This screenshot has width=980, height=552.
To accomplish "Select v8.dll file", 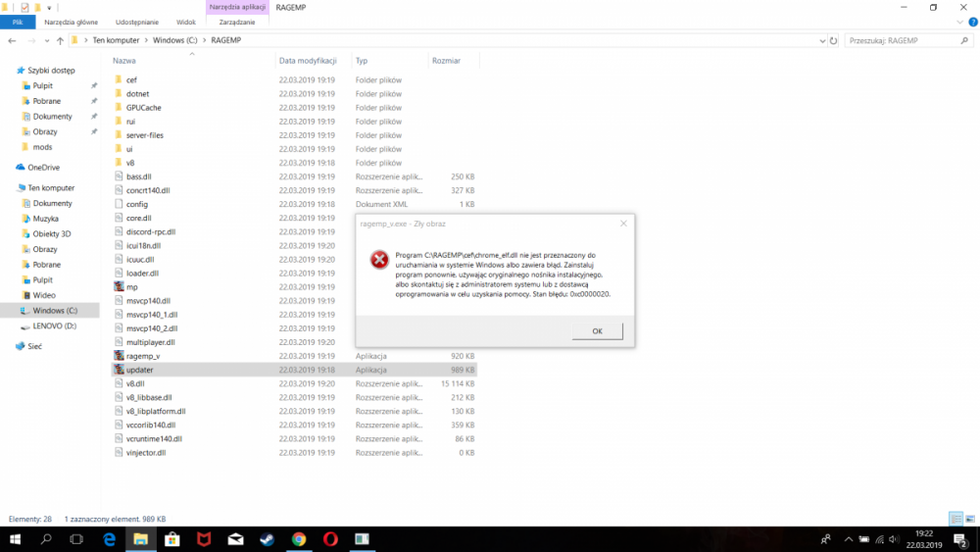I will click(135, 383).
